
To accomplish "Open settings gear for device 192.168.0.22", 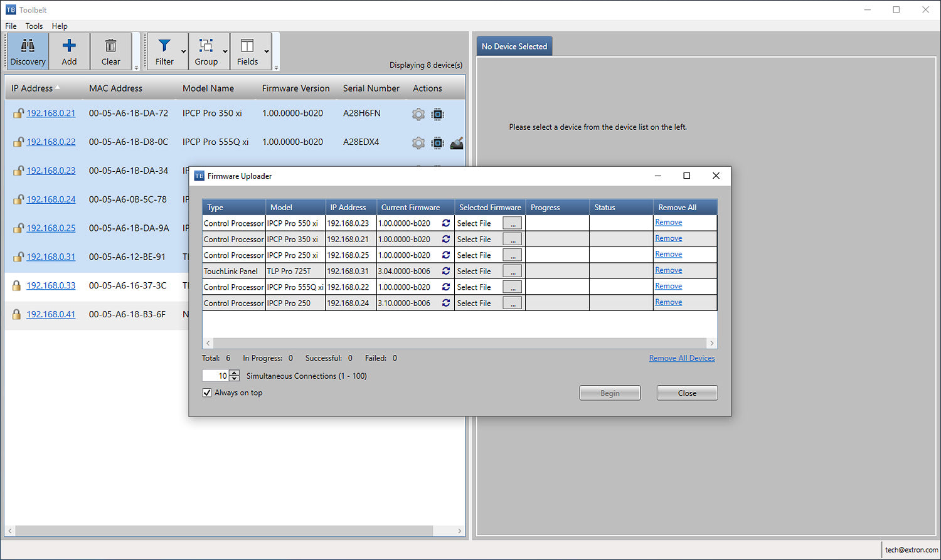I will pyautogui.click(x=418, y=143).
